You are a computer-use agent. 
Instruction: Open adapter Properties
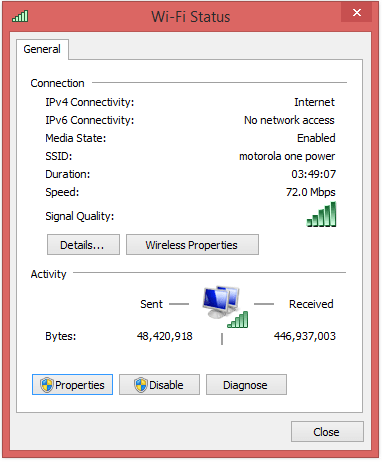(72, 385)
